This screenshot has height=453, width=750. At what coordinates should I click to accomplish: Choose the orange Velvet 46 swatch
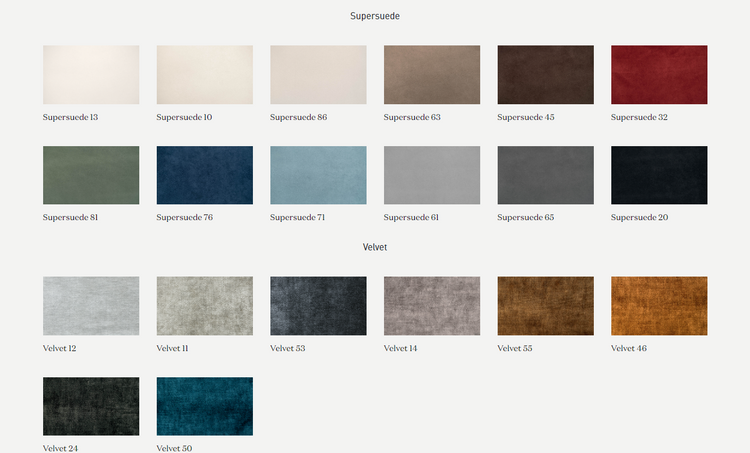[x=659, y=306]
